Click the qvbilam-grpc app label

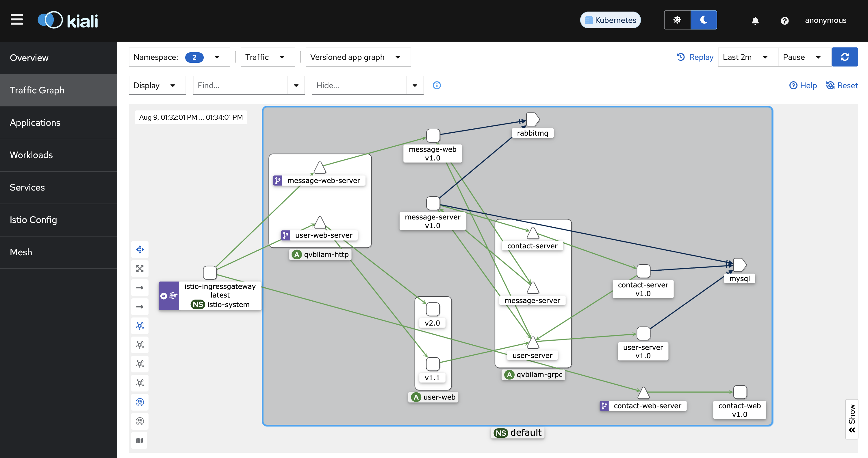tap(533, 375)
